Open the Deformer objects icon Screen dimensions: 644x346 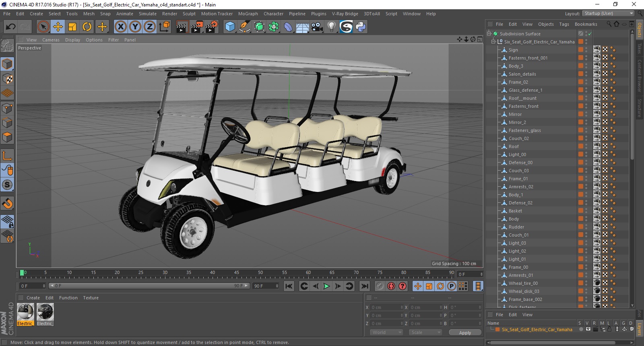click(288, 27)
